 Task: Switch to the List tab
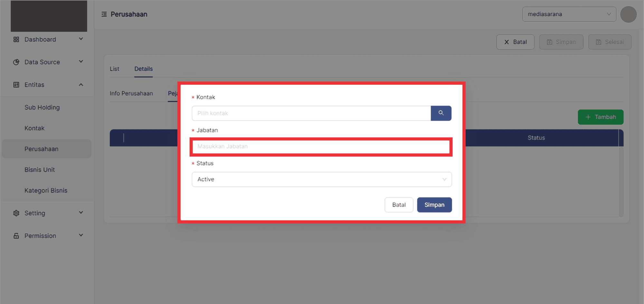[x=114, y=69]
